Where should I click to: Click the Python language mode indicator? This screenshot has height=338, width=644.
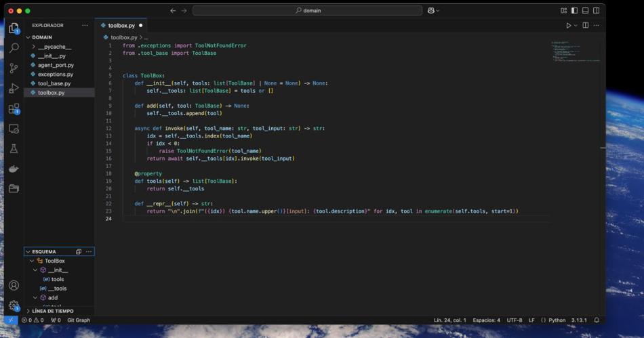(x=557, y=320)
